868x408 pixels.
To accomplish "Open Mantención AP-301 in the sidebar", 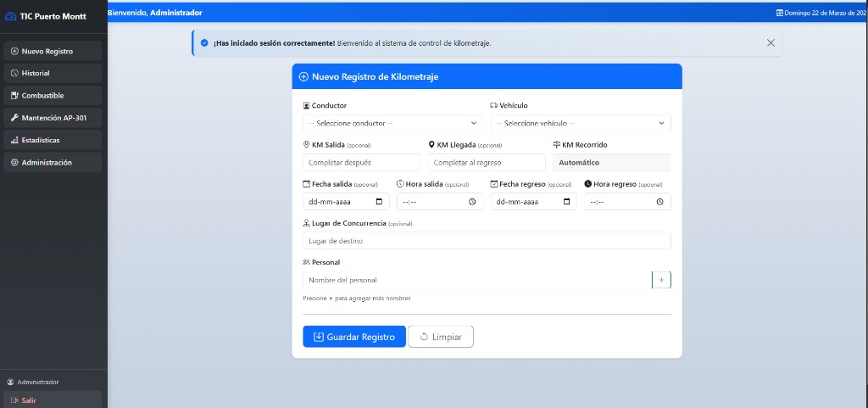I will click(x=53, y=118).
